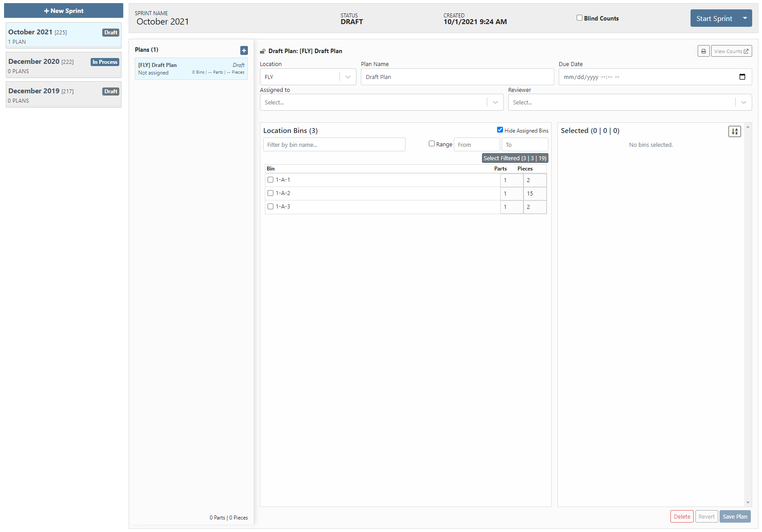Select the December 2020 sprint

(63, 65)
